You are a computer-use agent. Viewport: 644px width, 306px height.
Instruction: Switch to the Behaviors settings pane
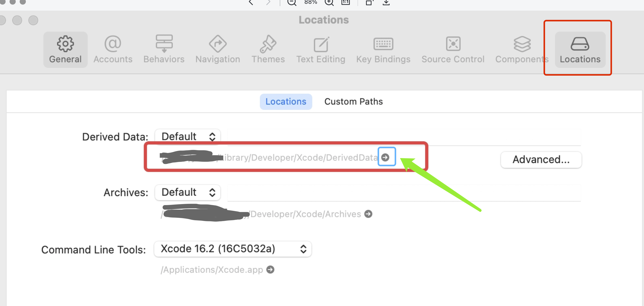pyautogui.click(x=164, y=50)
